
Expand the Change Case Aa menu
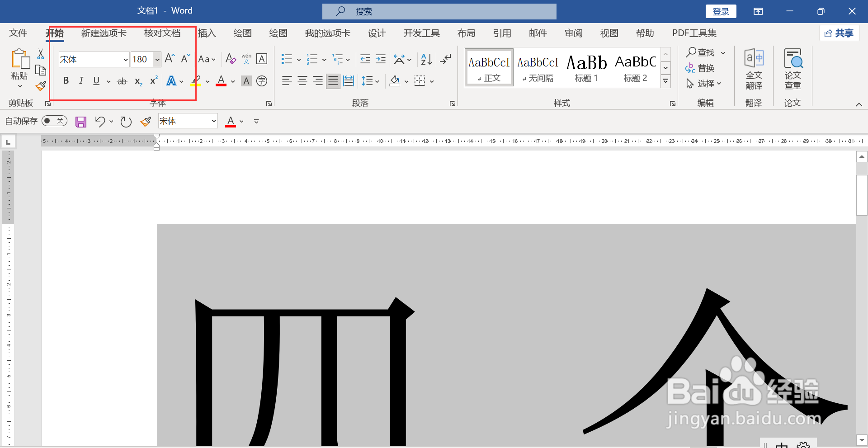point(207,59)
